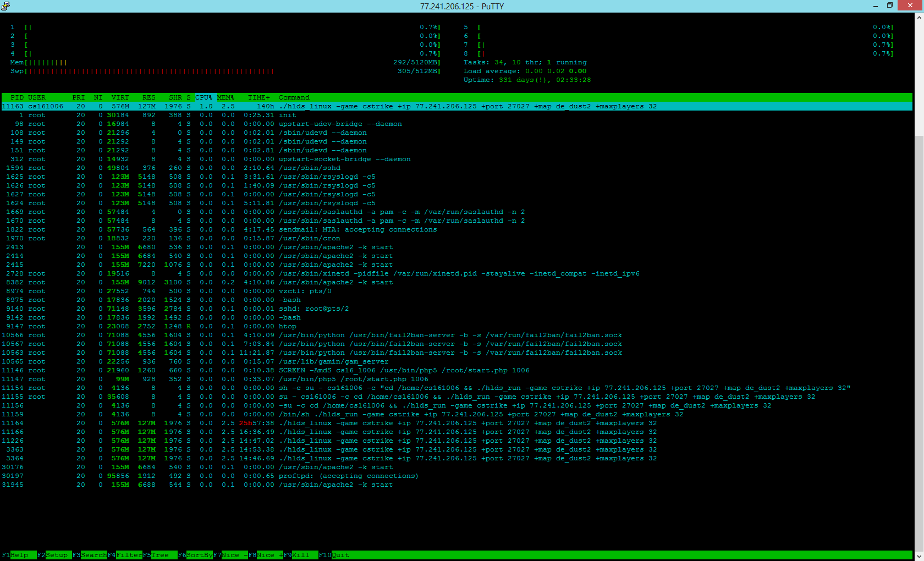Select proftpd: (accepting connections) row
The image size is (924, 561).
click(457, 476)
